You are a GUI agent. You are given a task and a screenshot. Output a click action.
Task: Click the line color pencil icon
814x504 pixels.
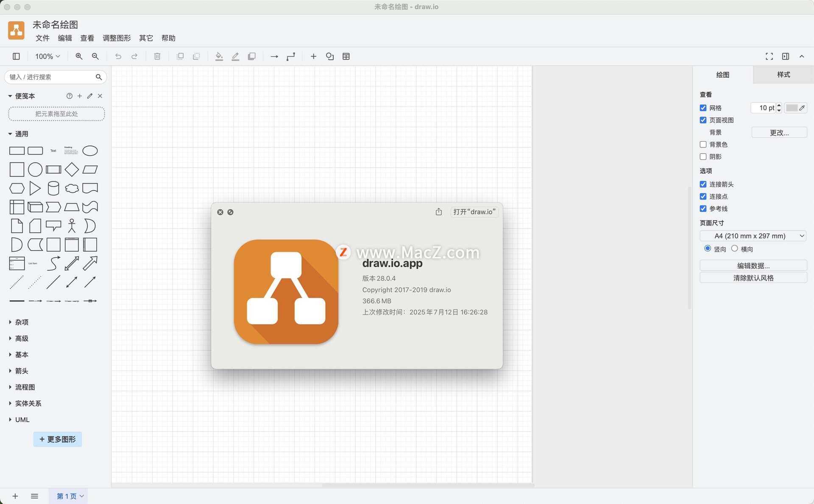pos(235,56)
